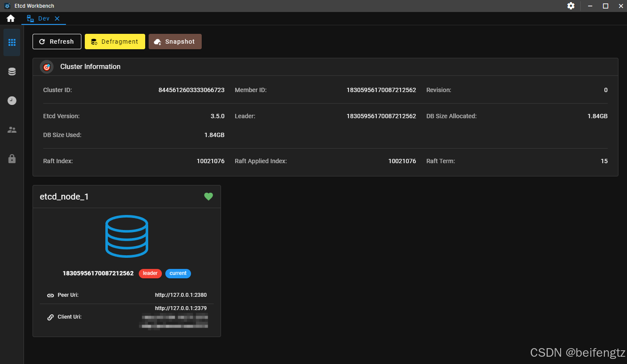Screen dimensions: 627x364
Task: Click the blue database node icon
Action: pyautogui.click(x=127, y=236)
